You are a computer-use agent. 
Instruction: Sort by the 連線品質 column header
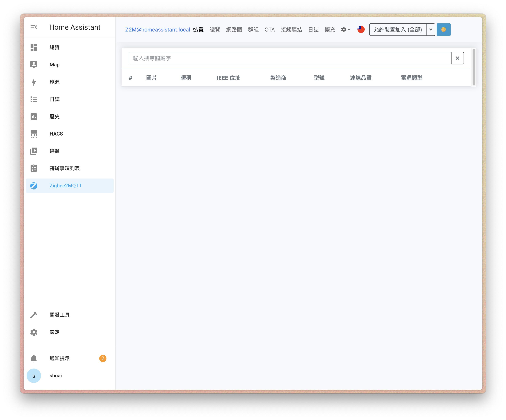pyautogui.click(x=361, y=78)
